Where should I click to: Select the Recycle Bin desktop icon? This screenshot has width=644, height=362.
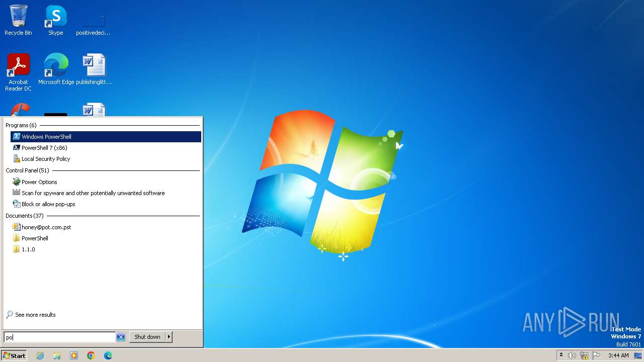(18, 20)
